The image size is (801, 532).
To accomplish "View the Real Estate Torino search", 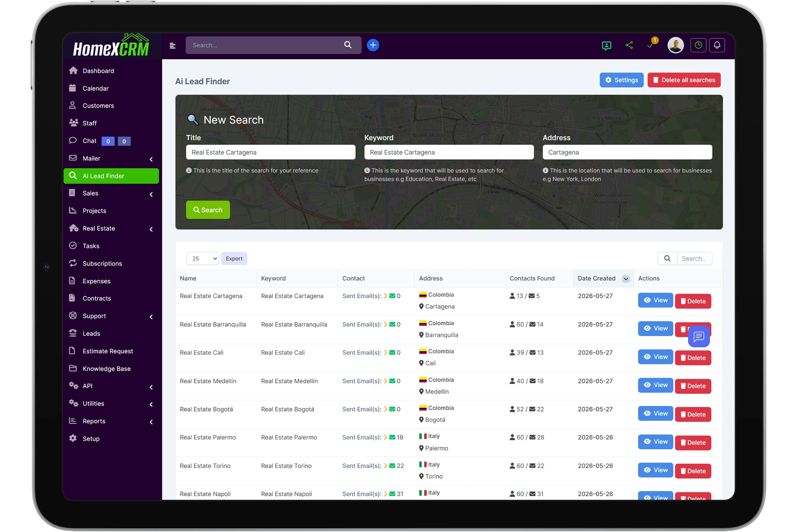I will (x=655, y=470).
